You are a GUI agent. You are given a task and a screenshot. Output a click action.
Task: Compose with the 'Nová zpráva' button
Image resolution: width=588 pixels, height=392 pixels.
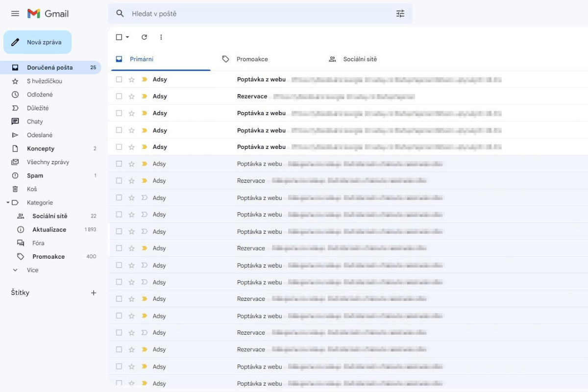tap(38, 42)
